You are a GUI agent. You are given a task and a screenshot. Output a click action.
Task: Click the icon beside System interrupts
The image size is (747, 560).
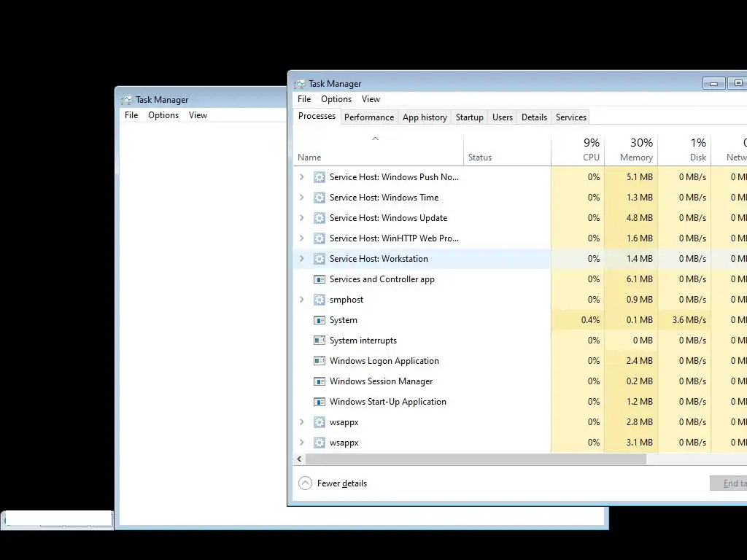(x=320, y=341)
